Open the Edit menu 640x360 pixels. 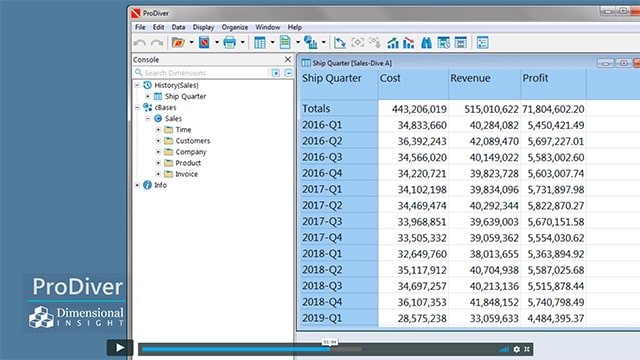coord(158,27)
